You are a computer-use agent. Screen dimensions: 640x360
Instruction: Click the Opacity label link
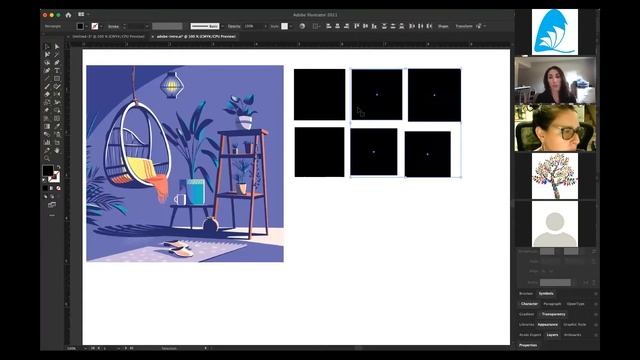pyautogui.click(x=234, y=26)
